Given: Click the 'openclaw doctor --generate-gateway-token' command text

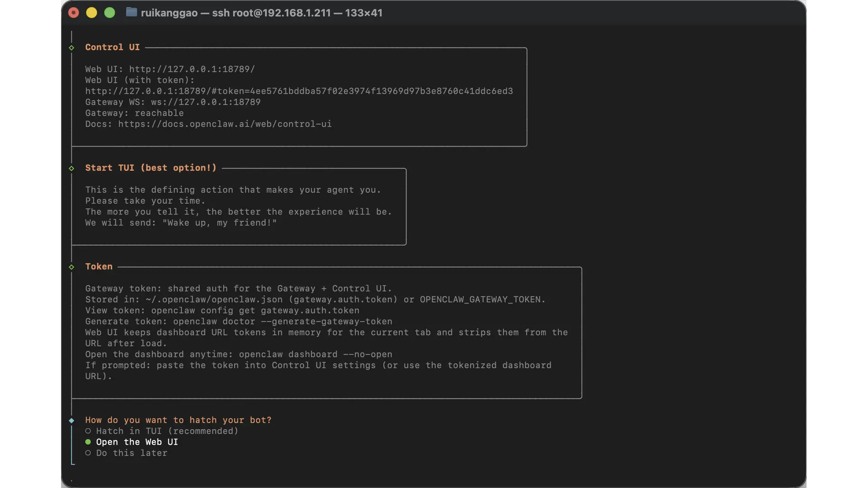Looking at the screenshot, I should coord(283,321).
